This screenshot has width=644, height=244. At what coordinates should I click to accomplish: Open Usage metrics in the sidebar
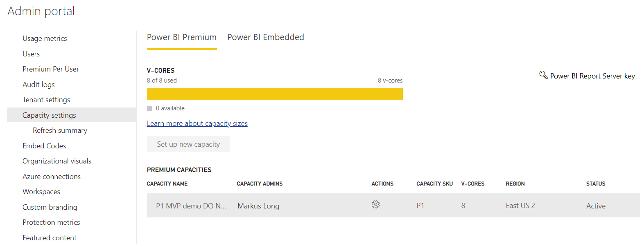tap(45, 38)
